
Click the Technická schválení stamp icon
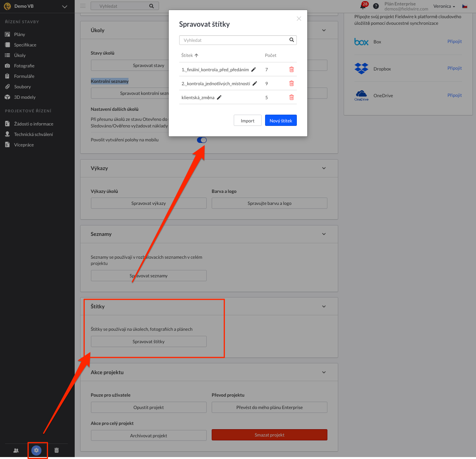[7, 134]
